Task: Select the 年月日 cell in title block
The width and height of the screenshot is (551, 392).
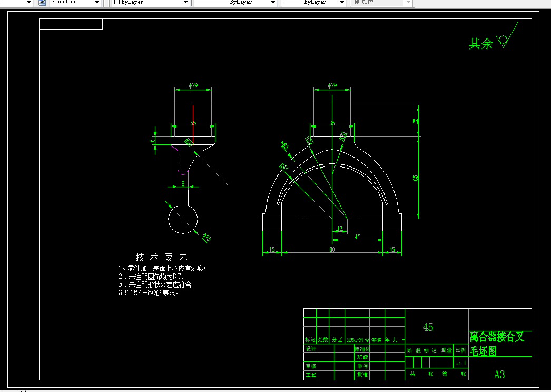Action: (395, 340)
